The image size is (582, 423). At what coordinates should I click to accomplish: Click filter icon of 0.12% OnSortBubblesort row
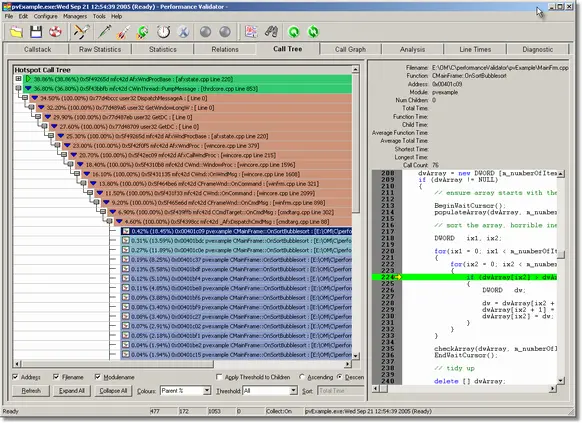pos(126,279)
